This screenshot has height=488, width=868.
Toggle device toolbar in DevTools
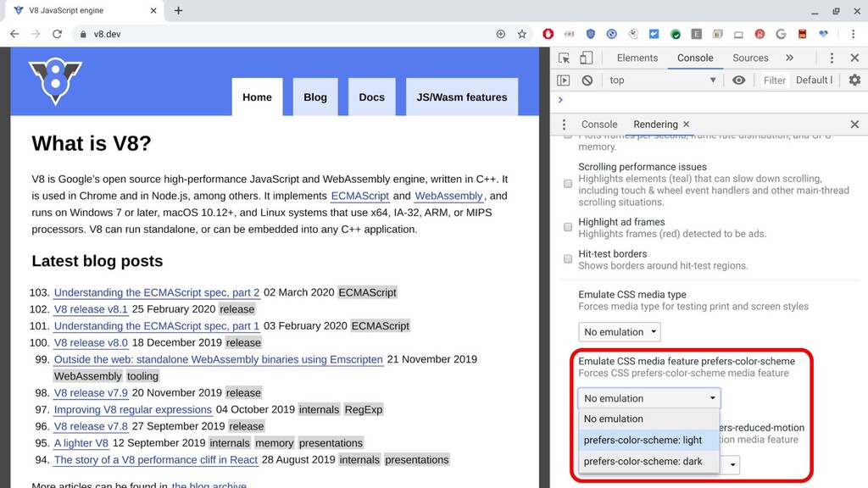click(586, 58)
